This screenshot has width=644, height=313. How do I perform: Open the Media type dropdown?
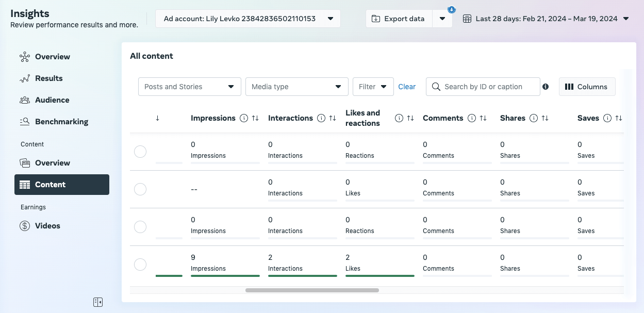[297, 87]
